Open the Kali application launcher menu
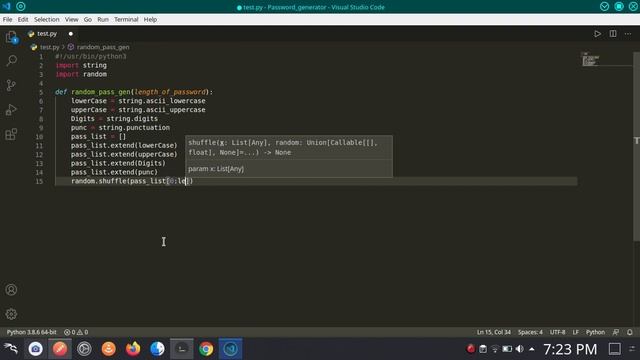 pyautogui.click(x=11, y=349)
